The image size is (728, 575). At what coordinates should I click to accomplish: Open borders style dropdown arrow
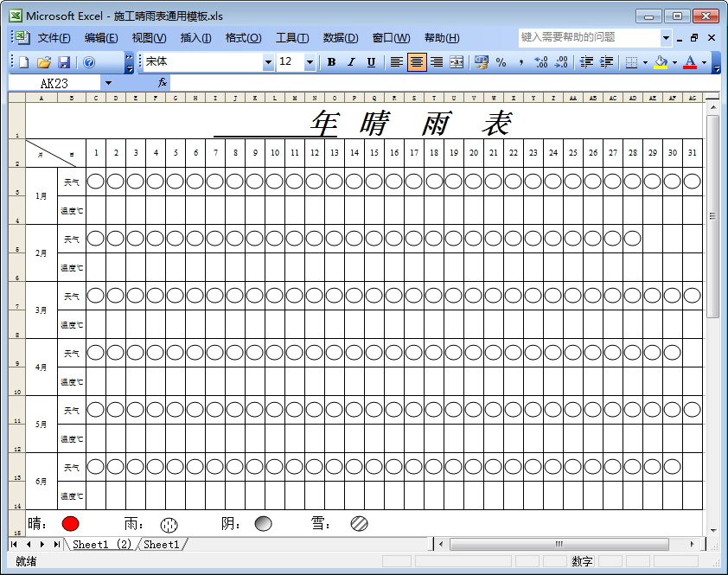tap(645, 62)
